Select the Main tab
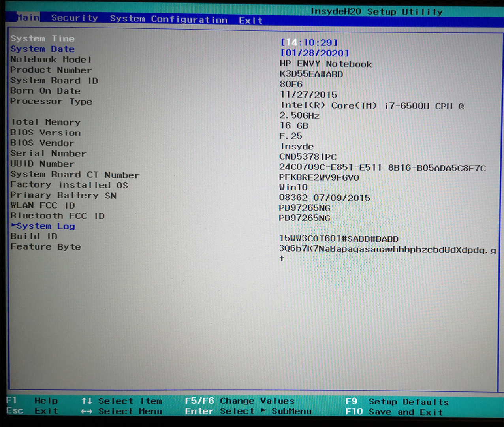Viewport: 504px width, 427px height. tap(28, 17)
